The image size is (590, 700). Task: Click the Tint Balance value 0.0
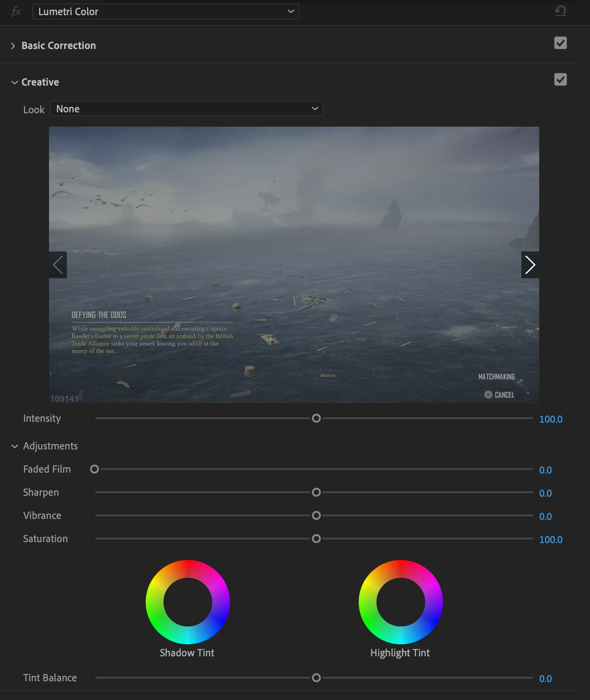pyautogui.click(x=545, y=679)
